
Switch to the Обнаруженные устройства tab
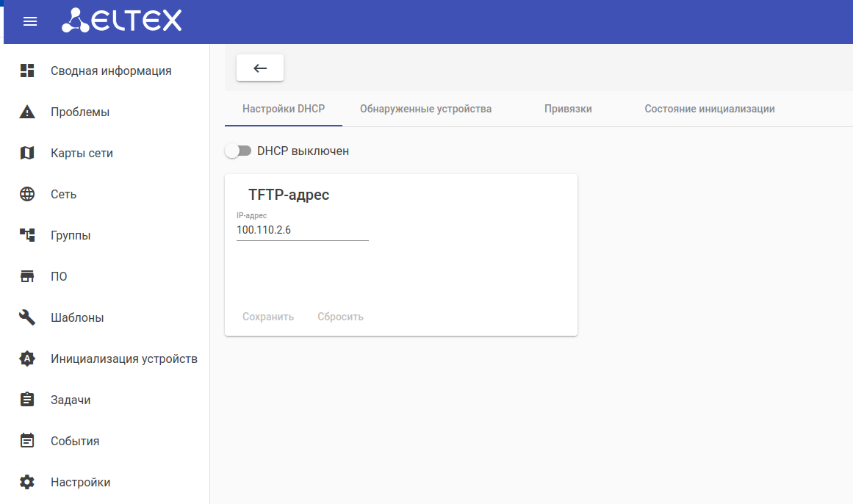[x=425, y=109]
